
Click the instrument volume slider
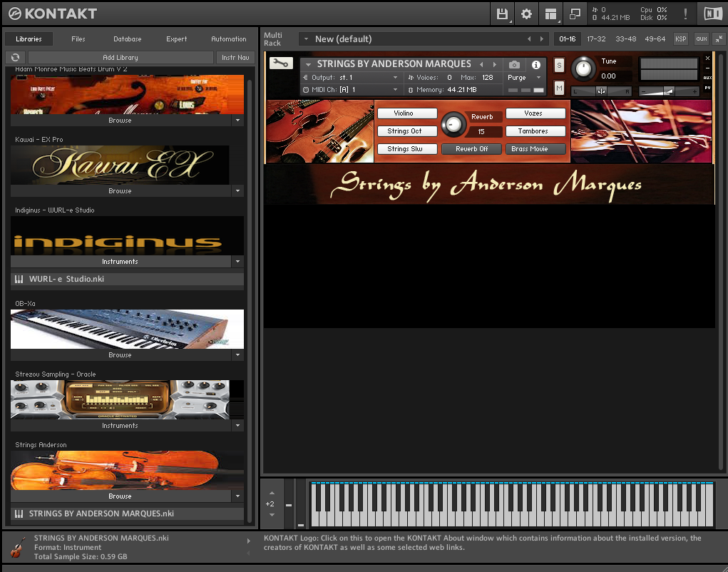click(669, 91)
